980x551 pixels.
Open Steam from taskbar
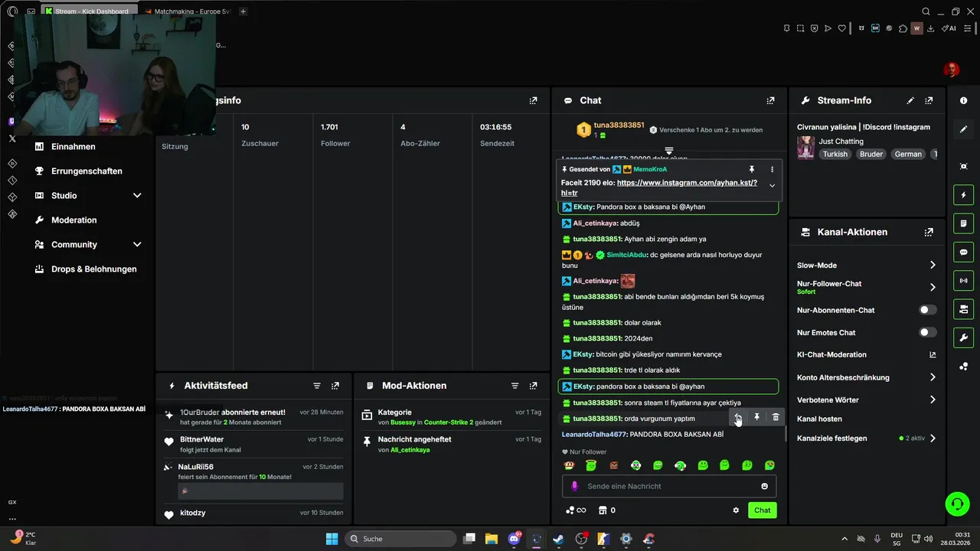(559, 539)
